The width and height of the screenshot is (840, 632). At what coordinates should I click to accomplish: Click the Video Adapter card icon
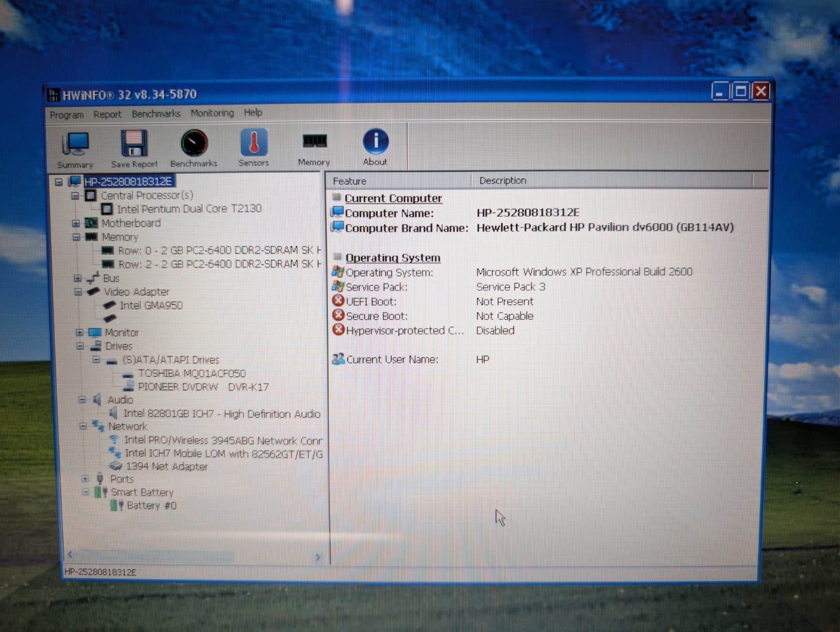click(x=93, y=291)
